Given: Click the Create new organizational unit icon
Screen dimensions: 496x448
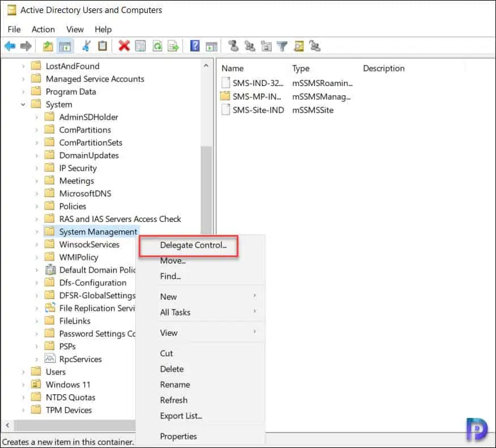Looking at the screenshot, I should 266,46.
